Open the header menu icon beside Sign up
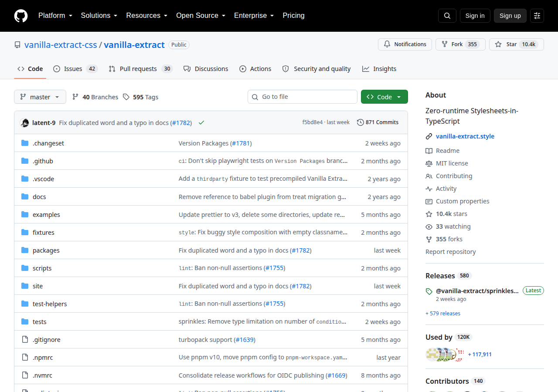 [x=537, y=16]
